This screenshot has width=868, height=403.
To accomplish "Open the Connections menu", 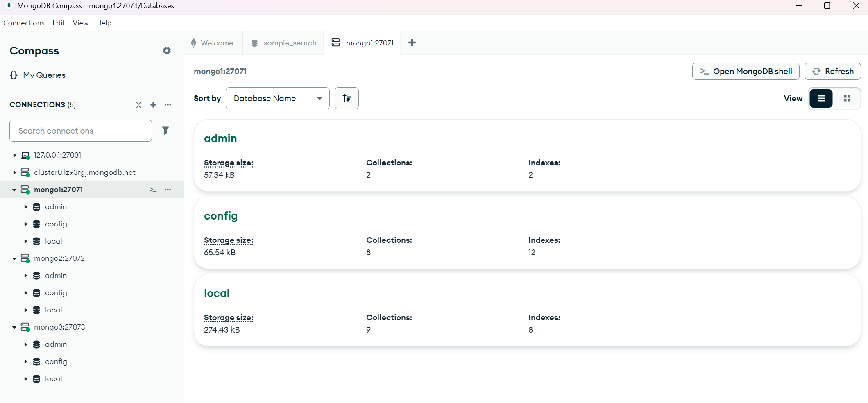I will [24, 23].
